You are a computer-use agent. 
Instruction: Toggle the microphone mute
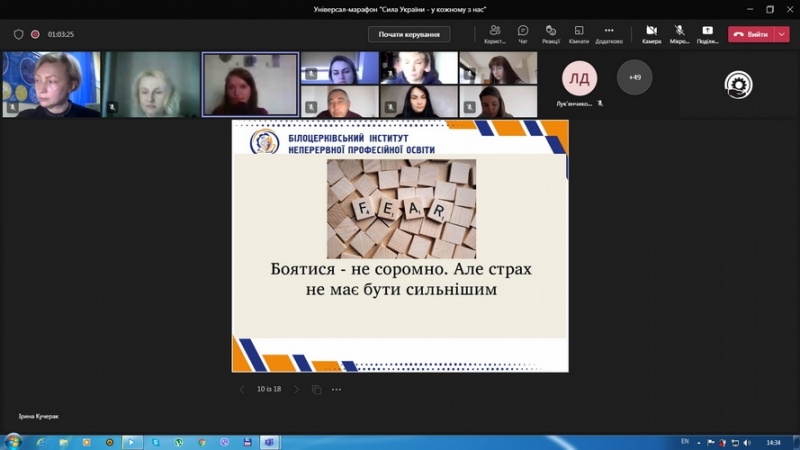pyautogui.click(x=679, y=34)
